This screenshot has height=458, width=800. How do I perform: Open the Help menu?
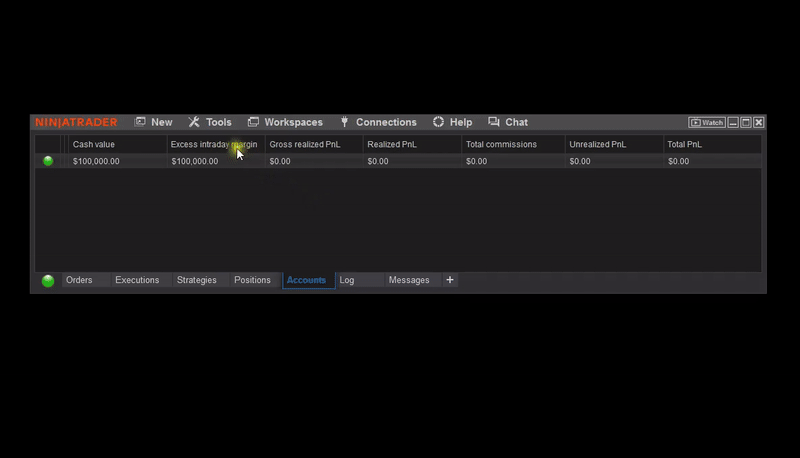[x=452, y=122]
